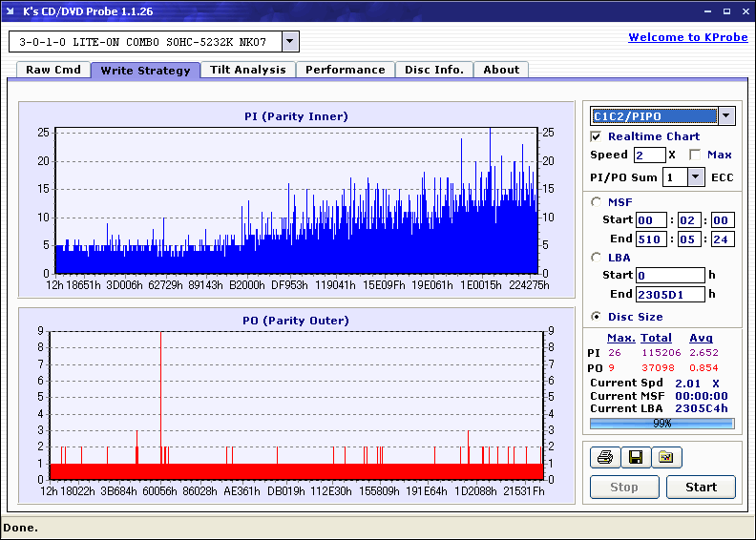Go to the Raw Cmd tab
The height and width of the screenshot is (540, 756).
(x=53, y=70)
